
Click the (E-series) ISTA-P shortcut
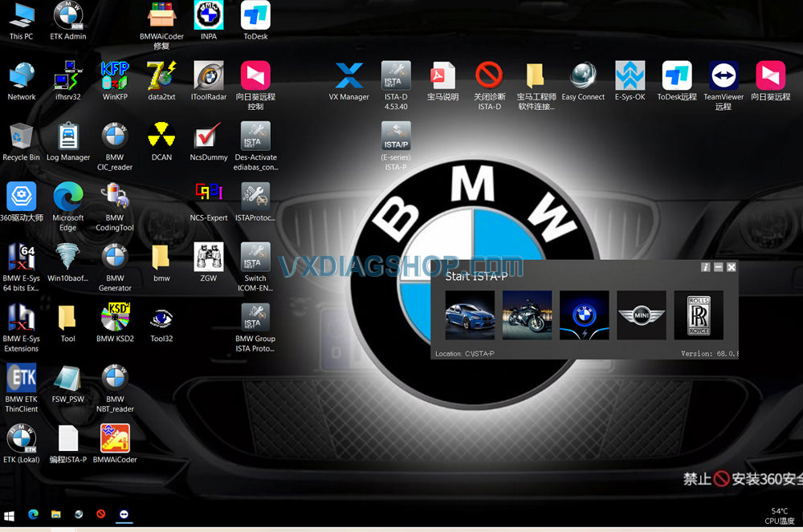click(x=396, y=138)
